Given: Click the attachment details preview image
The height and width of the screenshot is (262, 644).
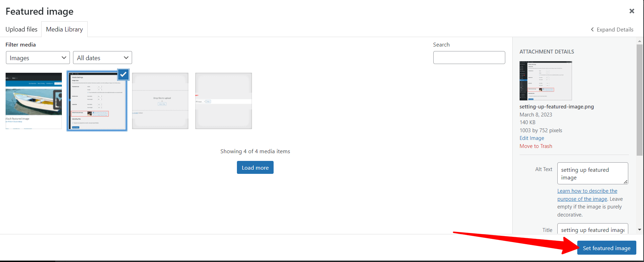Looking at the screenshot, I should click(545, 81).
